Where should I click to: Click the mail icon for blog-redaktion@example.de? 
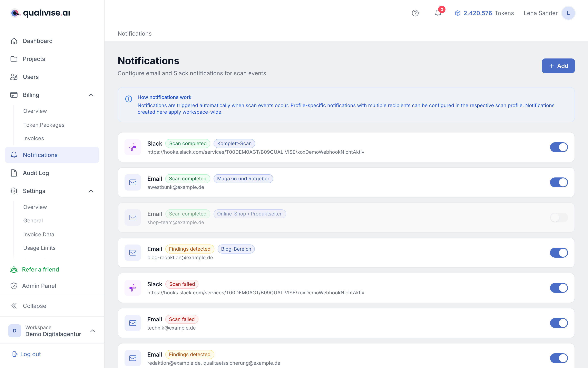133,253
